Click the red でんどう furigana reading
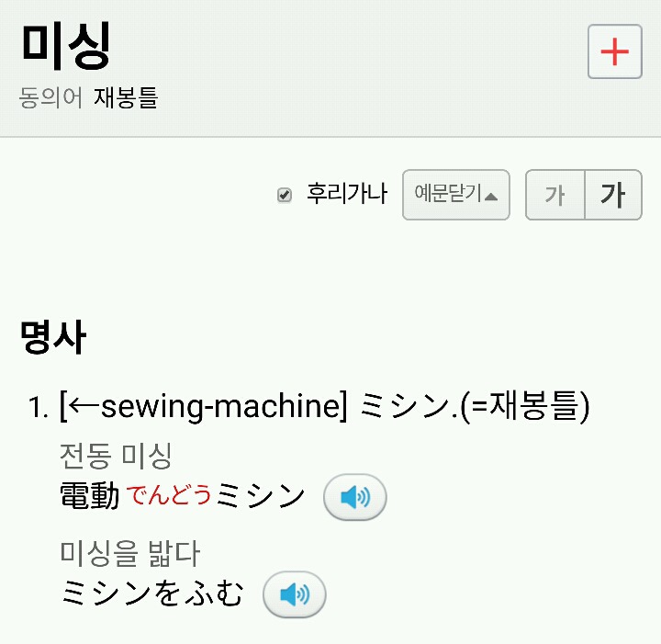Screen dimensions: 661x644 [169, 495]
